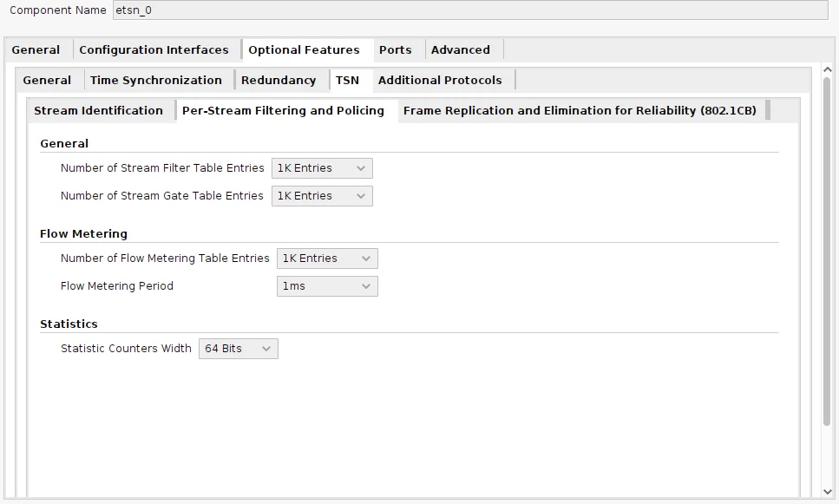Open the Advanced tab
Screen dimensions: 839x504
point(461,49)
